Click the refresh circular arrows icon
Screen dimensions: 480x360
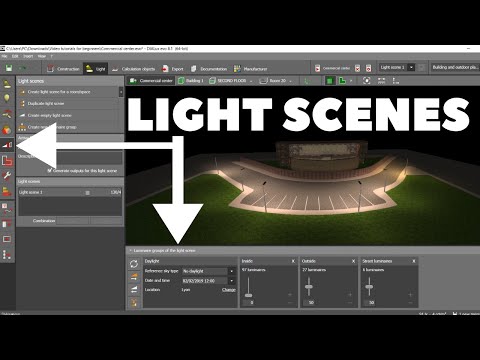pos(134,264)
